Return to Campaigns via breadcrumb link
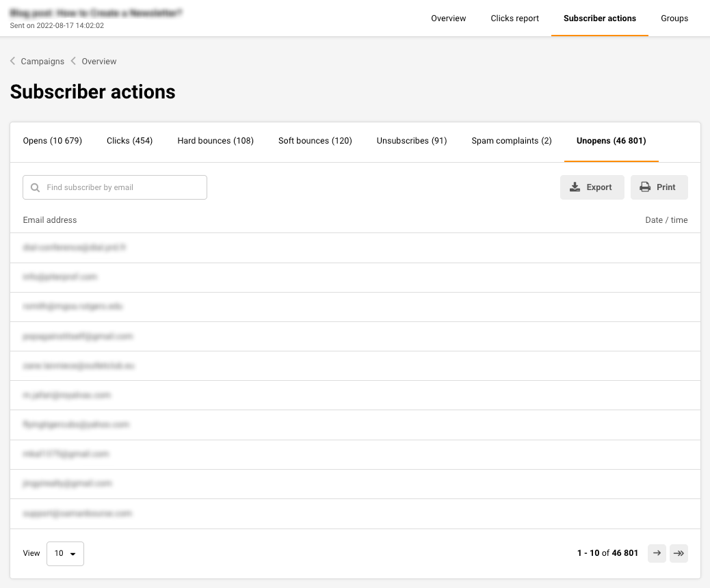The width and height of the screenshot is (710, 588). pyautogui.click(x=42, y=62)
